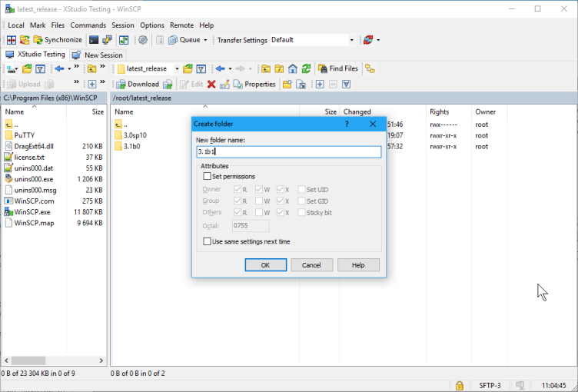
Task: Refresh the remote directory listing
Action: pos(306,69)
